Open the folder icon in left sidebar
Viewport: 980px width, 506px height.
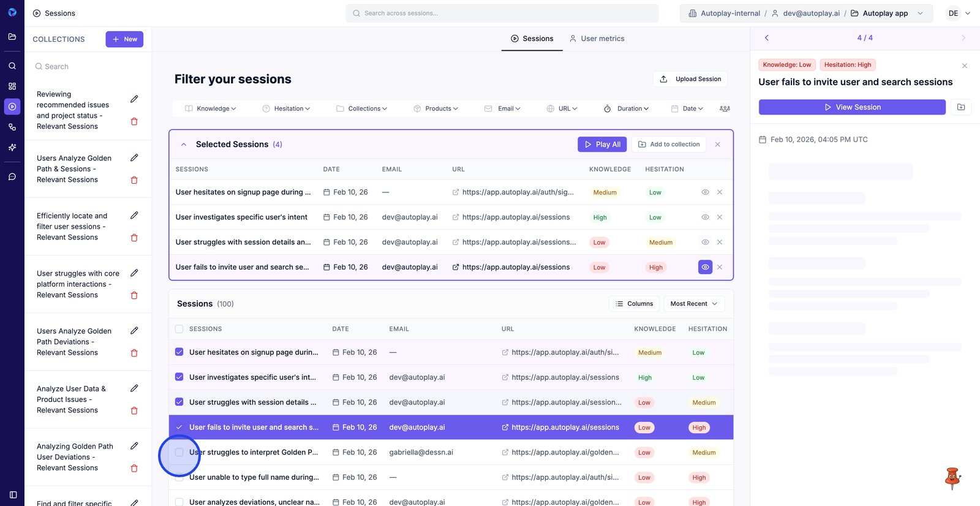pyautogui.click(x=12, y=37)
